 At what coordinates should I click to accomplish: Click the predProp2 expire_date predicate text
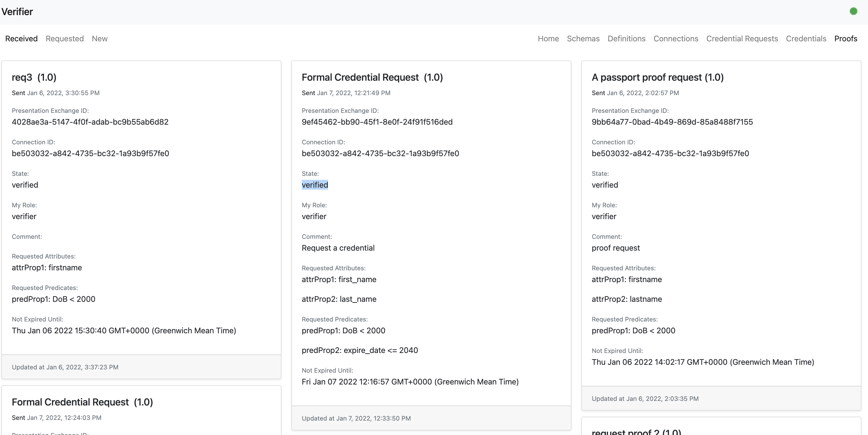tap(360, 350)
